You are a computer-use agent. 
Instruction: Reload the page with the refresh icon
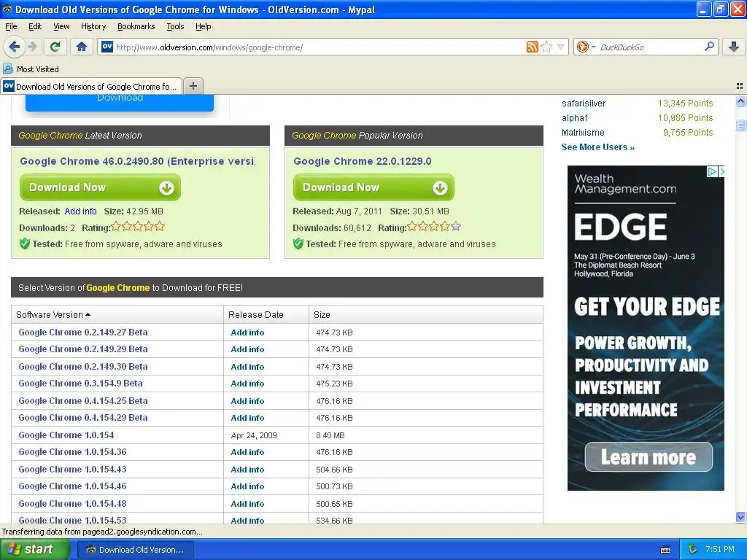tap(55, 47)
